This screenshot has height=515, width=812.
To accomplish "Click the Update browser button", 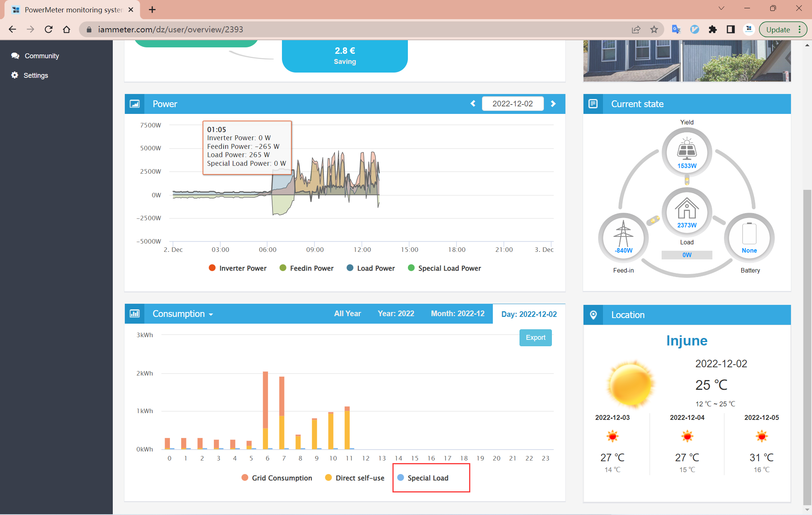I will [778, 29].
